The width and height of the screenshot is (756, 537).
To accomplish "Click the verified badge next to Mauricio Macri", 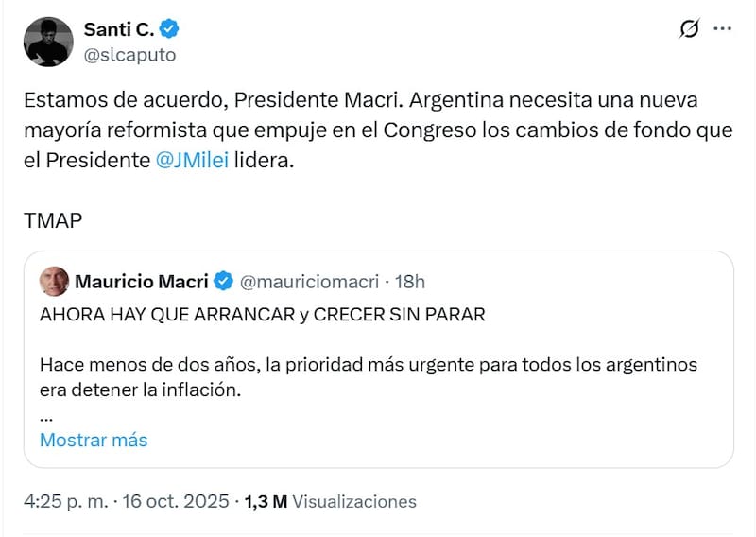I will [x=224, y=282].
